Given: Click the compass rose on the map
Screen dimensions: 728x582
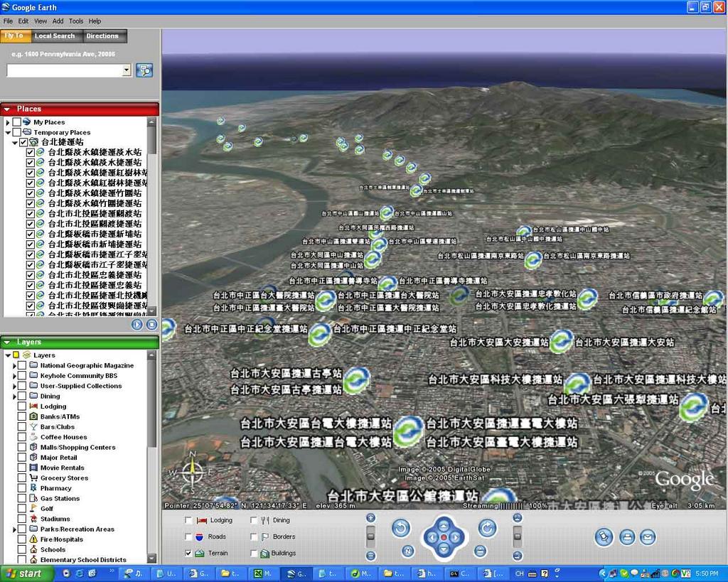Looking at the screenshot, I should point(192,473).
